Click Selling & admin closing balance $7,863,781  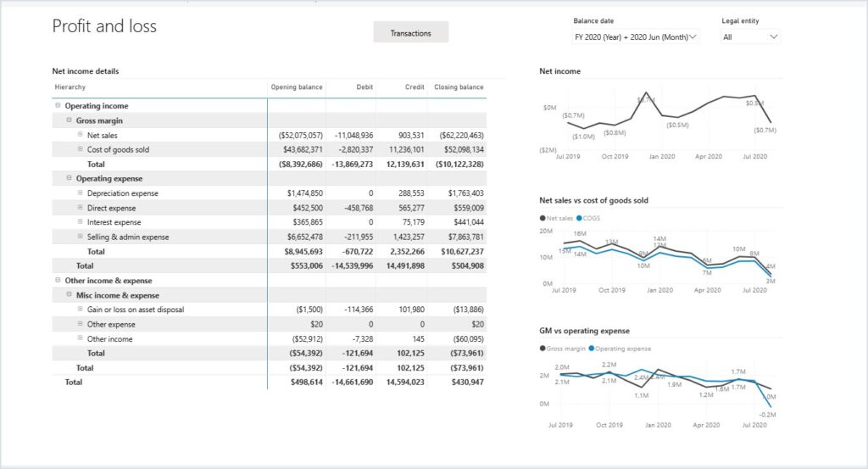pos(465,237)
